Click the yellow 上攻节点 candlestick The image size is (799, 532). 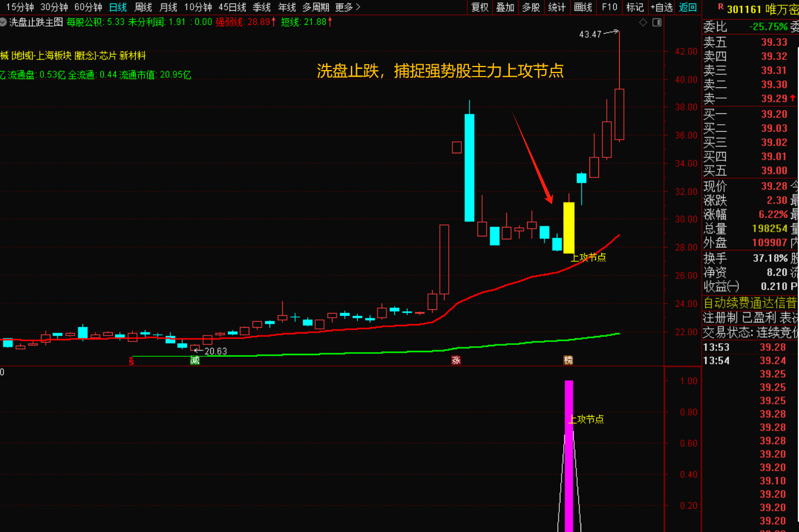[569, 228]
